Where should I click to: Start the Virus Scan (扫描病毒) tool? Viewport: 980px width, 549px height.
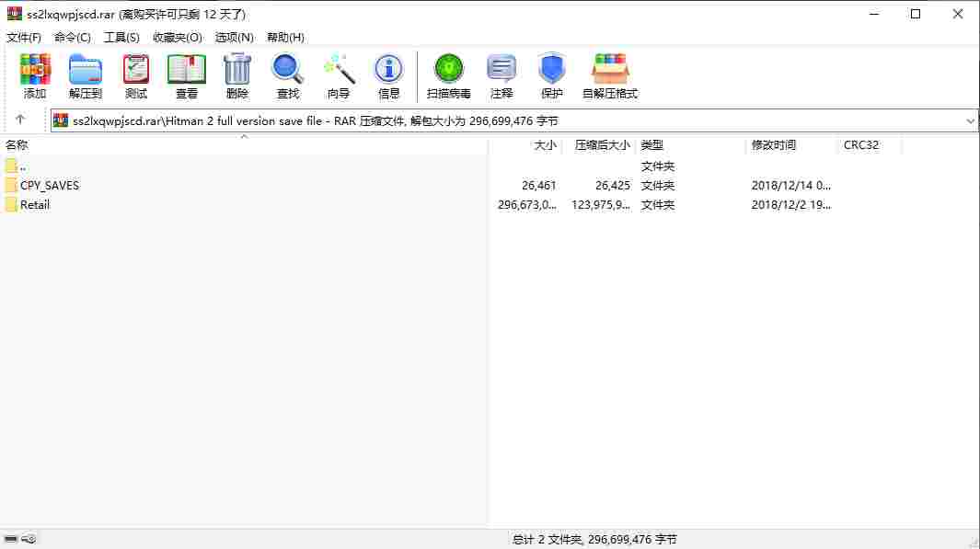(x=449, y=75)
